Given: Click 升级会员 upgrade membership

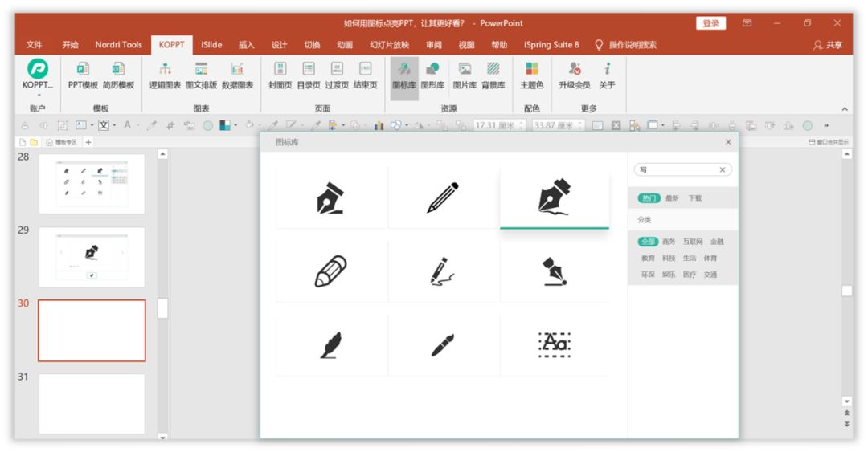Looking at the screenshot, I should coord(575,75).
